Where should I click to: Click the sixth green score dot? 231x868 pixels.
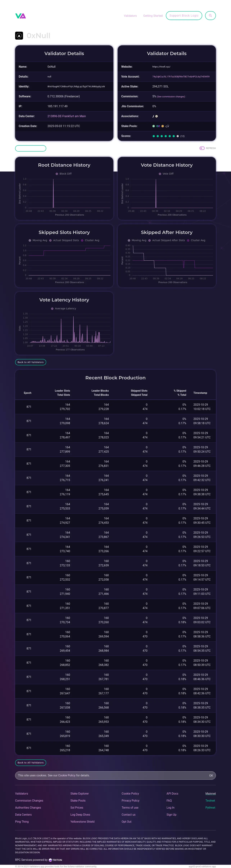[174, 136]
